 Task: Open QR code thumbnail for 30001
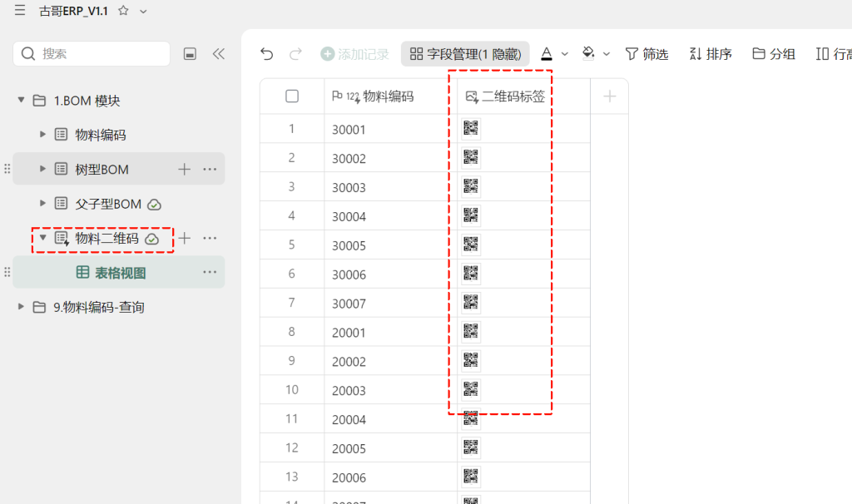coord(471,129)
